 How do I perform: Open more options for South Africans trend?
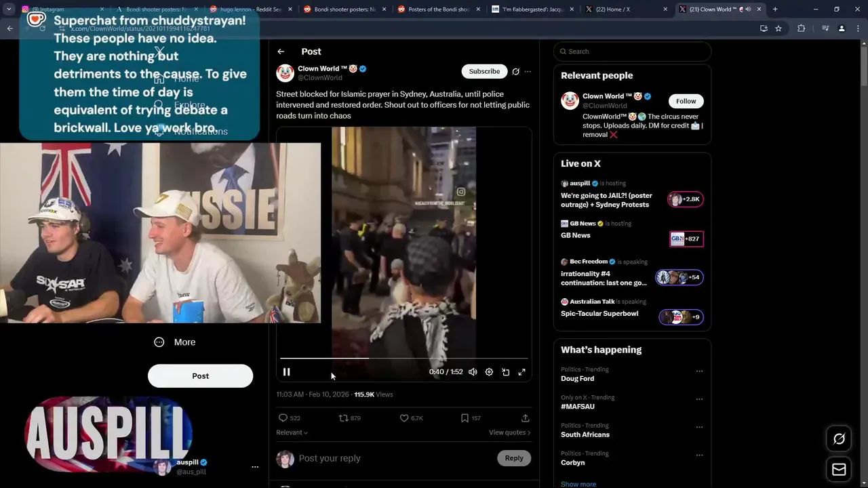(x=699, y=427)
